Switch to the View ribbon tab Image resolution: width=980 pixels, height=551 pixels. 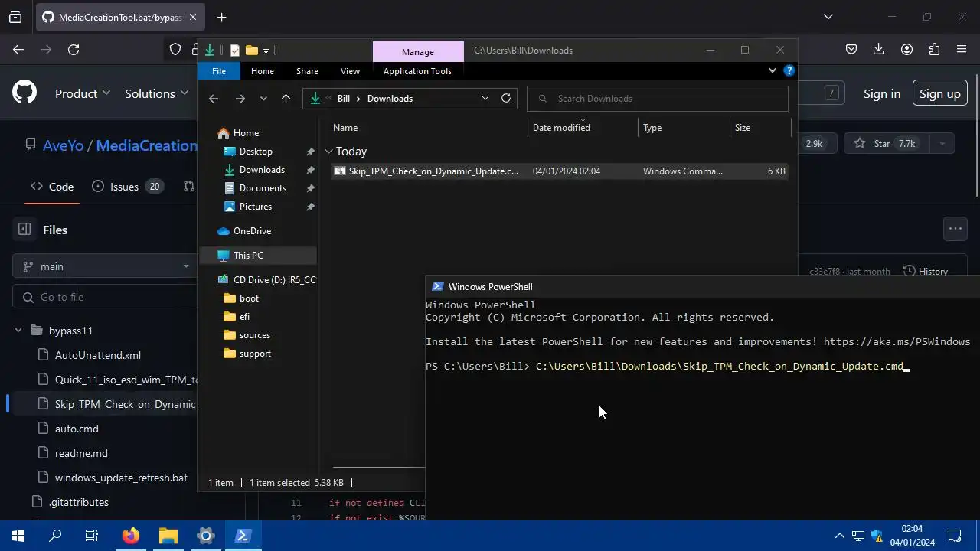click(x=350, y=71)
